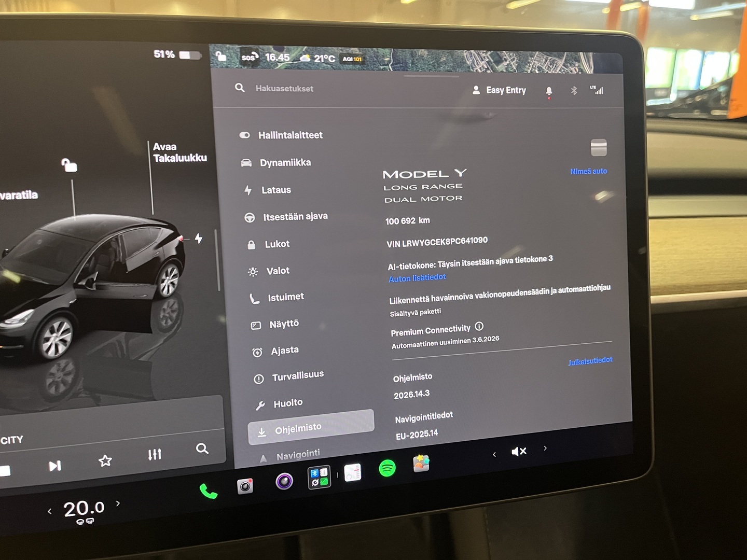Screen dimensions: 747x560
Task: Tap LTE signal strength icon
Action: 597,90
